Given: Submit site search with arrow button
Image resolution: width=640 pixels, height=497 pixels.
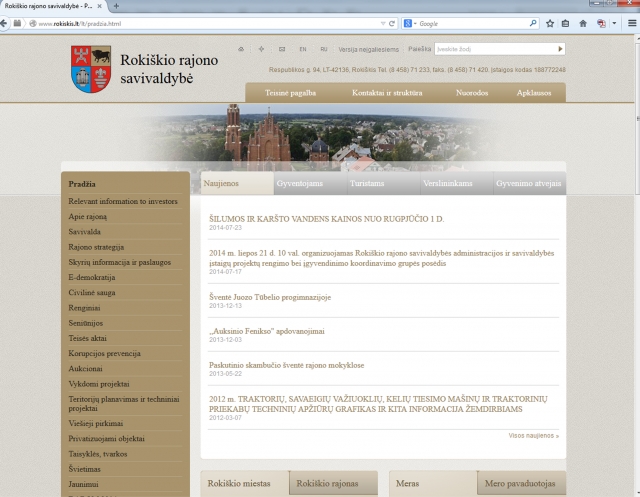Looking at the screenshot, I should tap(560, 49).
